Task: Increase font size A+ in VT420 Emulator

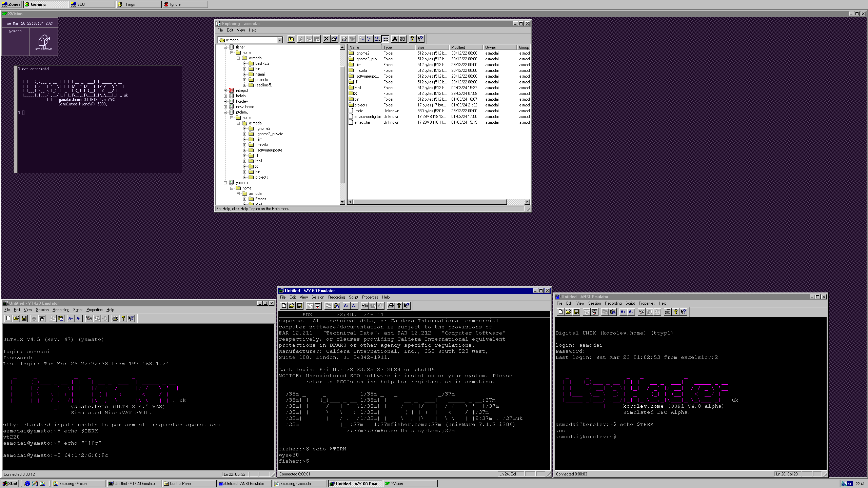Action: pyautogui.click(x=71, y=318)
